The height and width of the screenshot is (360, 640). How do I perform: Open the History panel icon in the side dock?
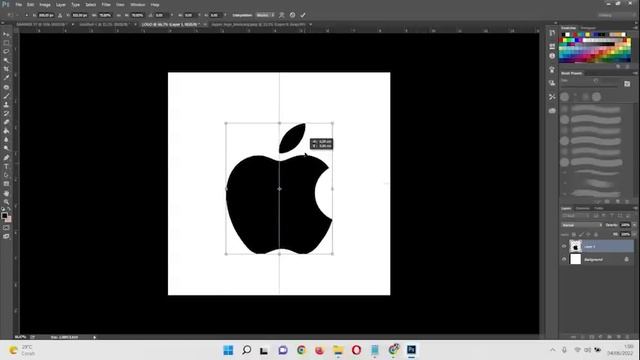coord(552,33)
